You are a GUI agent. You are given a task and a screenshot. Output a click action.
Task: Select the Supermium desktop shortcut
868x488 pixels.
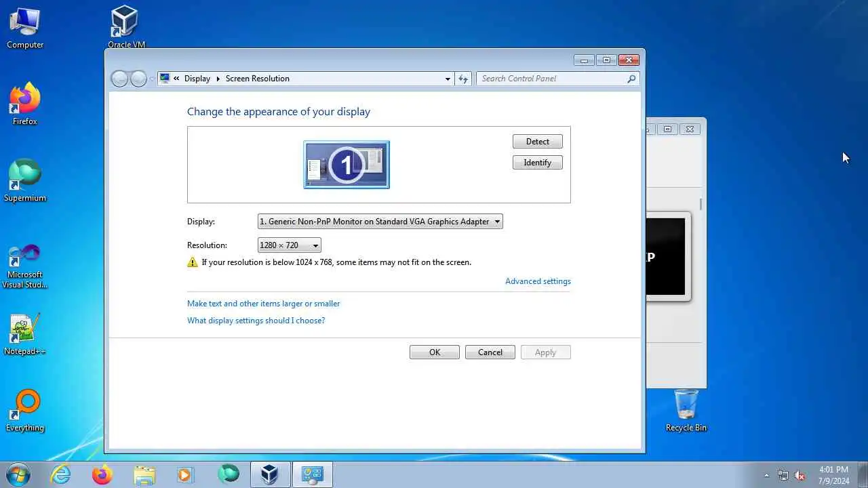25,180
